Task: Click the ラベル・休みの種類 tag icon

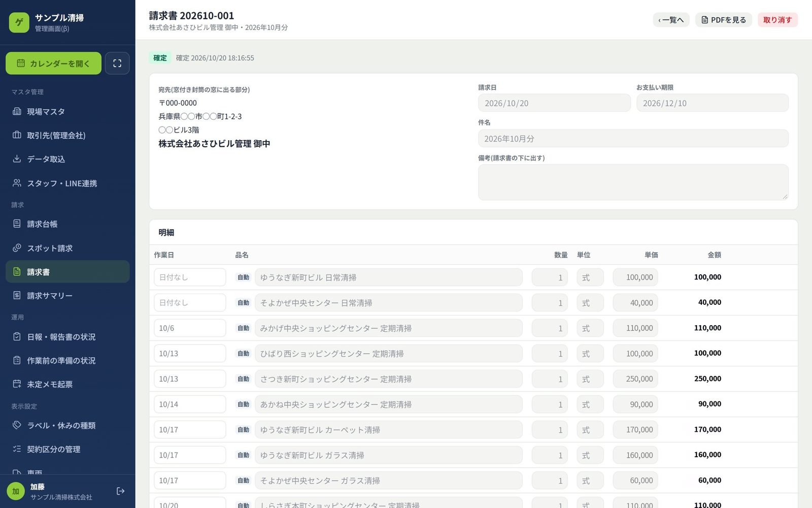Action: [x=17, y=425]
